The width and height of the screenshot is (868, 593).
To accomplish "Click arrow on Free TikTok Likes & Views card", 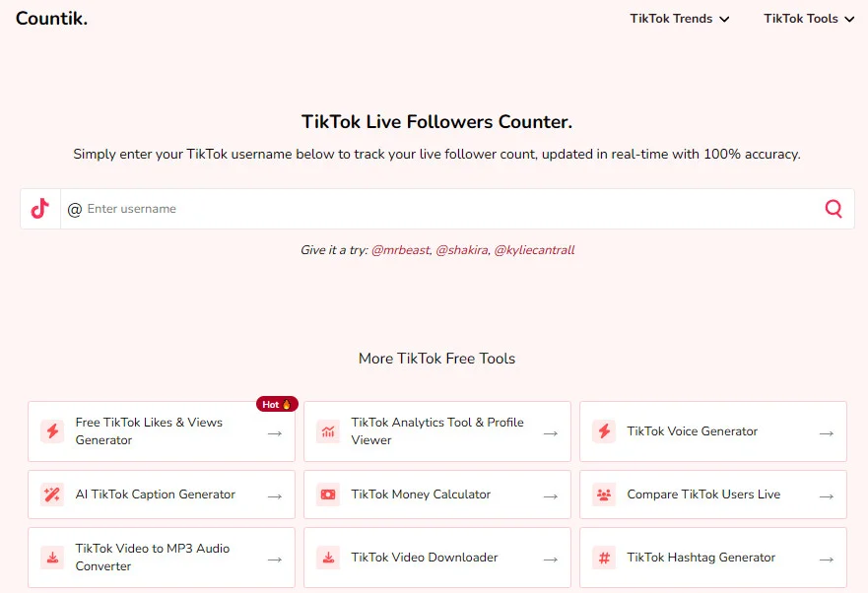I will tap(275, 433).
